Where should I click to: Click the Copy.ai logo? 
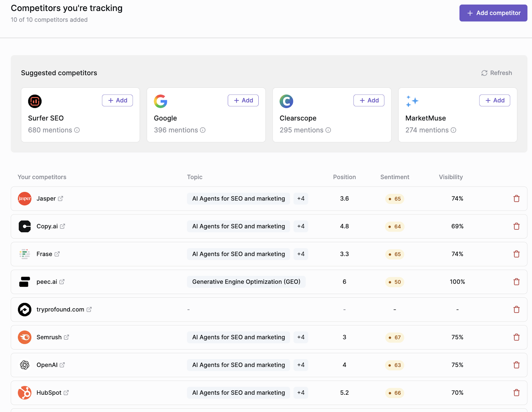coord(25,226)
